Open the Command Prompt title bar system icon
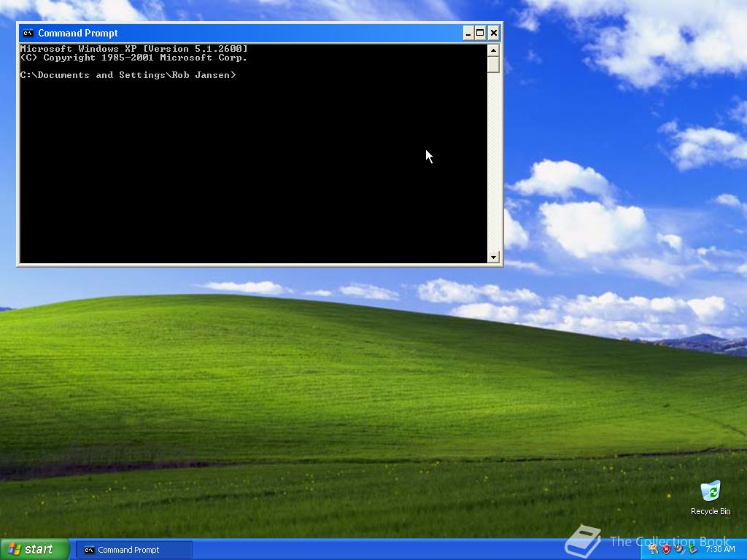This screenshot has height=560, width=747. 28,33
